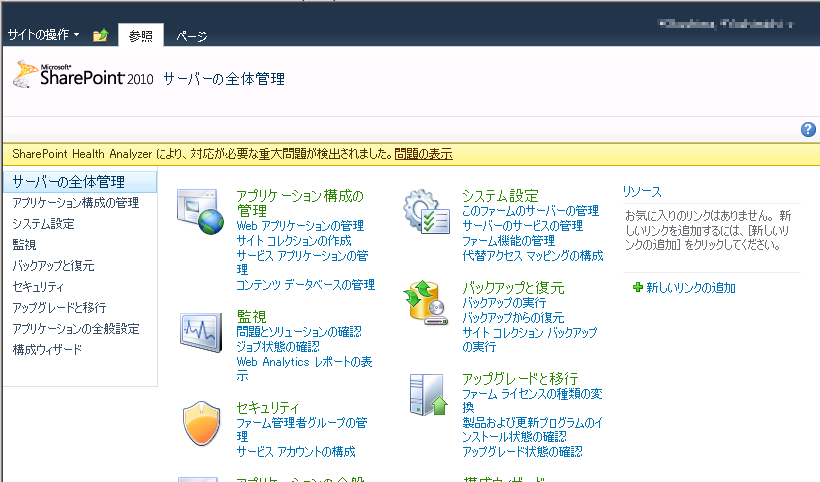Click 新しいリンクの追加 in the resources panel
The image size is (820, 482).
[690, 288]
